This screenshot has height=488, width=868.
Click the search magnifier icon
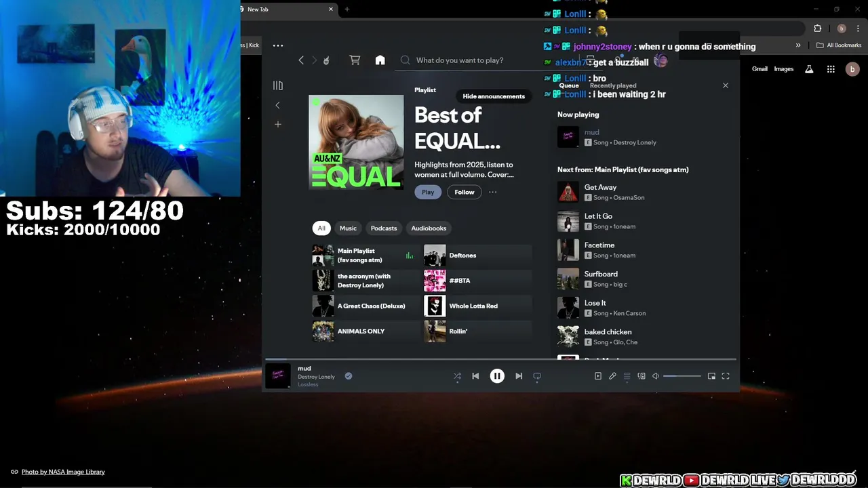pyautogui.click(x=406, y=60)
